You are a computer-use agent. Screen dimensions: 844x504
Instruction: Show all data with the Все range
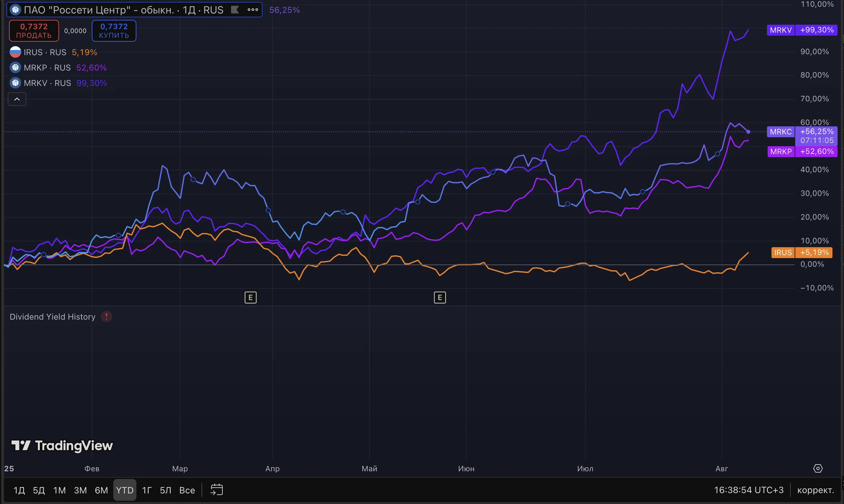pos(187,490)
